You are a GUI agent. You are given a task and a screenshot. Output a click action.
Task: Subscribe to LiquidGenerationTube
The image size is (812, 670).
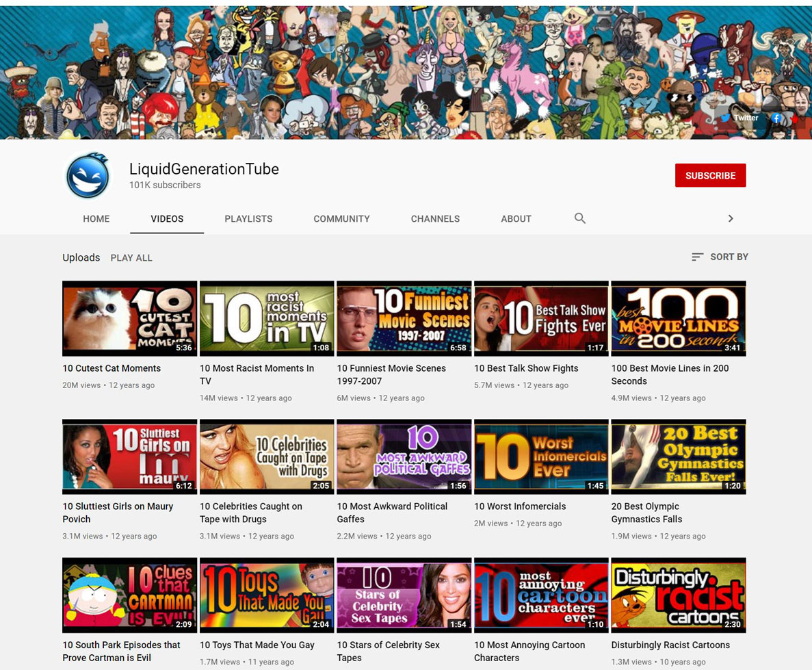tap(711, 176)
